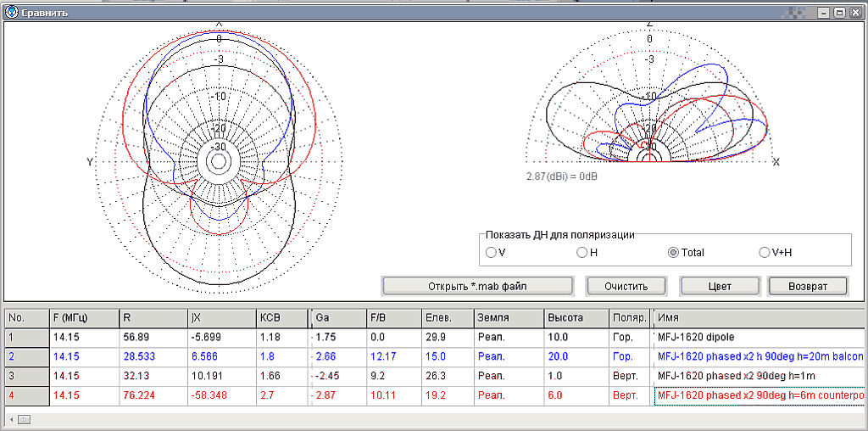Select the H polarization radio button
Viewport: 868px width, 431px height.
point(581,252)
